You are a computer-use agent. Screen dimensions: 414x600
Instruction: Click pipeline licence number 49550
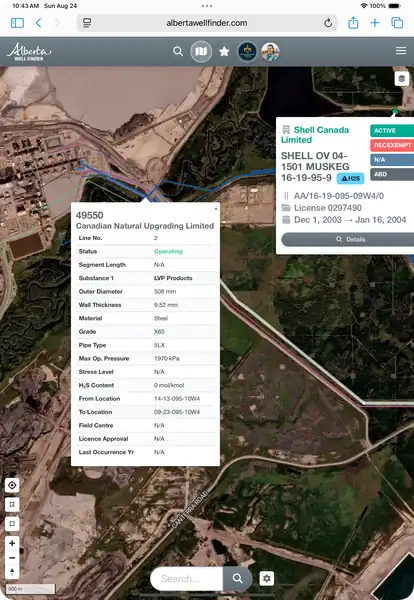(x=90, y=215)
